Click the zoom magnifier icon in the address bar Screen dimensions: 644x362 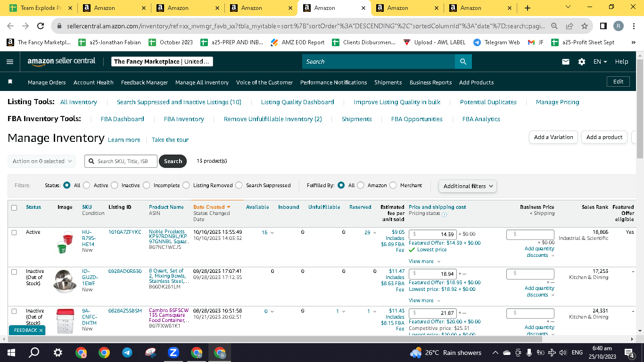pos(554,26)
